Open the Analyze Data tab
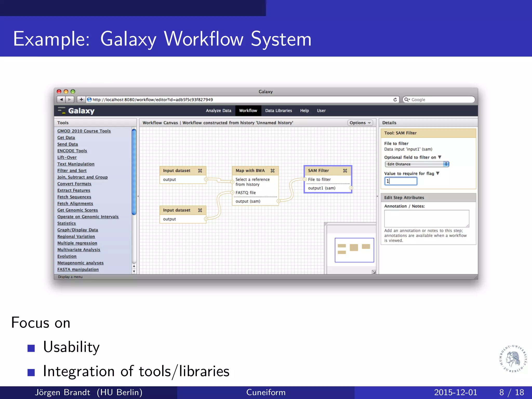 click(x=218, y=111)
